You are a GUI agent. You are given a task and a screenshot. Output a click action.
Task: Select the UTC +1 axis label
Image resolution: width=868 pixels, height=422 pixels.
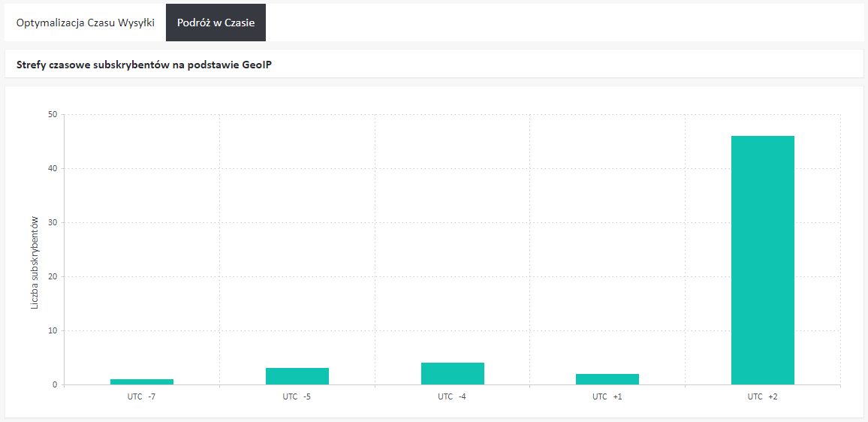coord(607,396)
